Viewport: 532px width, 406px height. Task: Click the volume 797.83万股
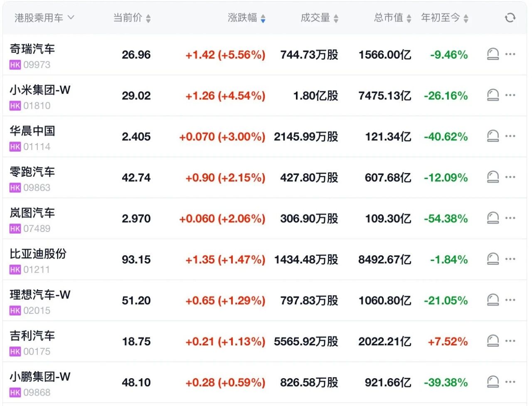coord(309,300)
